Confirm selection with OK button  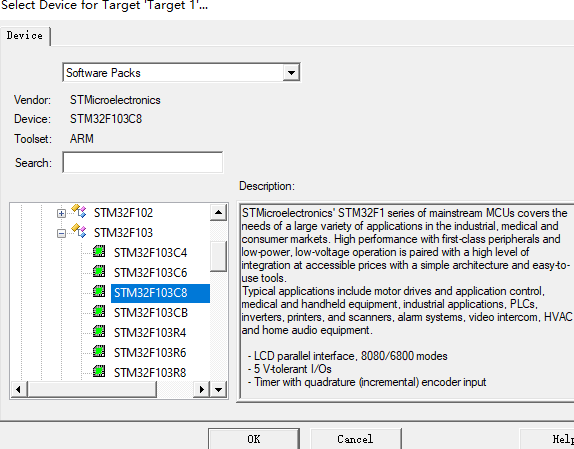click(x=254, y=439)
